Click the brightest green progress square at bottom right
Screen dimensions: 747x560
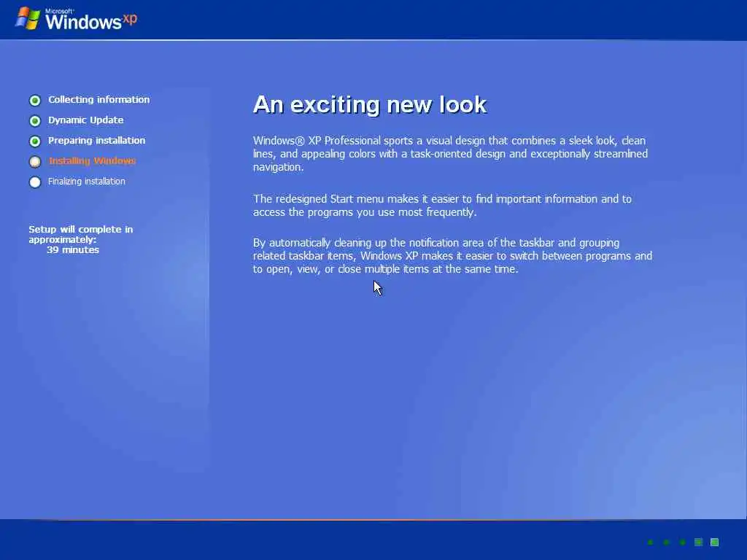[x=714, y=542]
